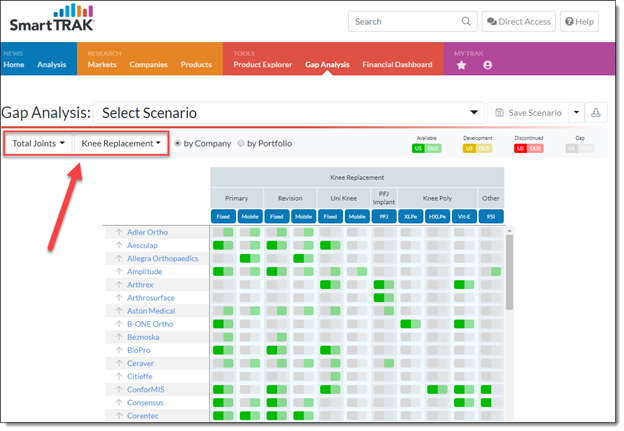
Task: Open the Products research tab
Action: click(x=196, y=64)
